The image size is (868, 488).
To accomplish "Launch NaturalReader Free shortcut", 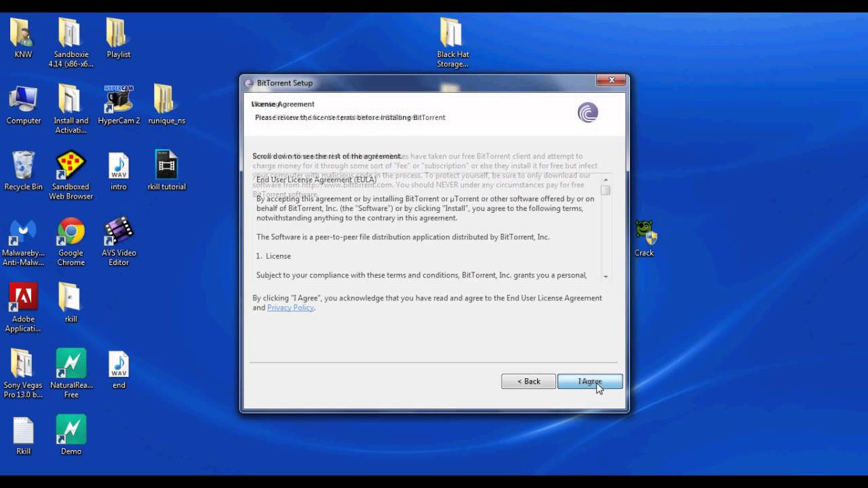I will (x=71, y=373).
